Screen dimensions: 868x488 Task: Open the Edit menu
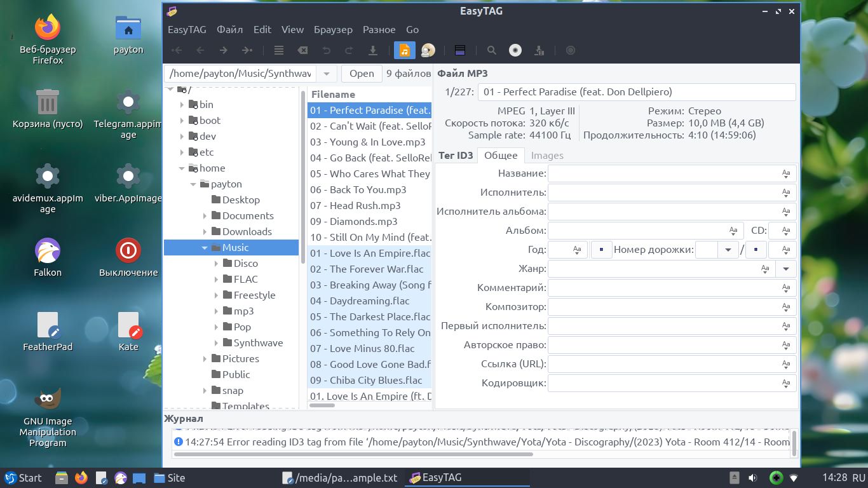262,29
